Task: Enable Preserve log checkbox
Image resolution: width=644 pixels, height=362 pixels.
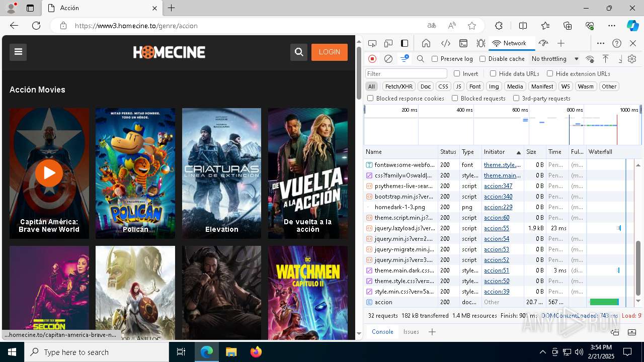Action: coord(435,59)
